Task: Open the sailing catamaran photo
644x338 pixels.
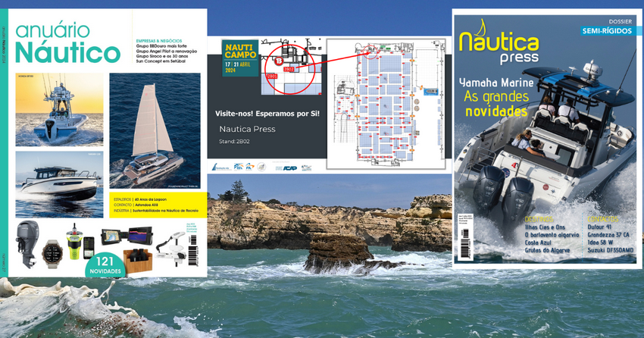Action: point(155,130)
